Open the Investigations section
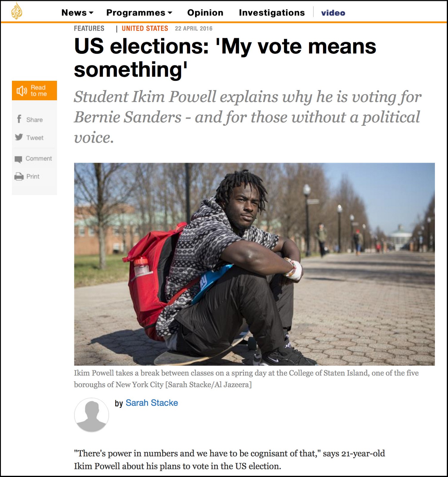 pyautogui.click(x=272, y=13)
